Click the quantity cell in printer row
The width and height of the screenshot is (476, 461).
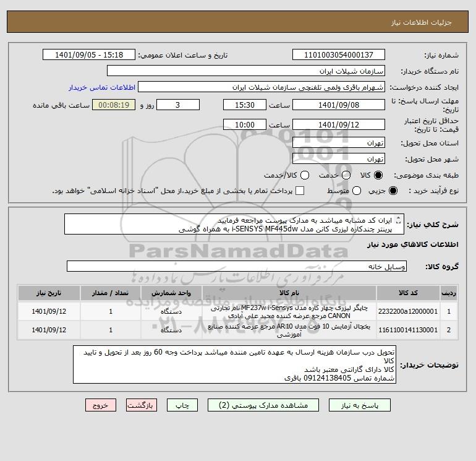[111, 311]
